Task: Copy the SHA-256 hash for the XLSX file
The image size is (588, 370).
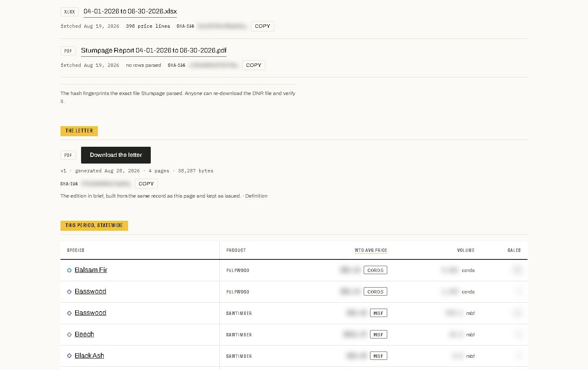Action: click(x=262, y=26)
